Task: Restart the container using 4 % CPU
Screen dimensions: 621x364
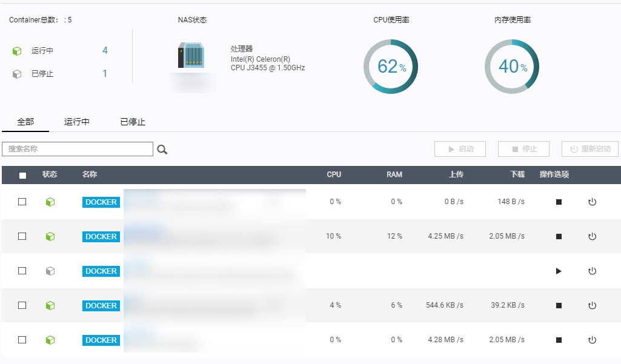Action: [593, 306]
